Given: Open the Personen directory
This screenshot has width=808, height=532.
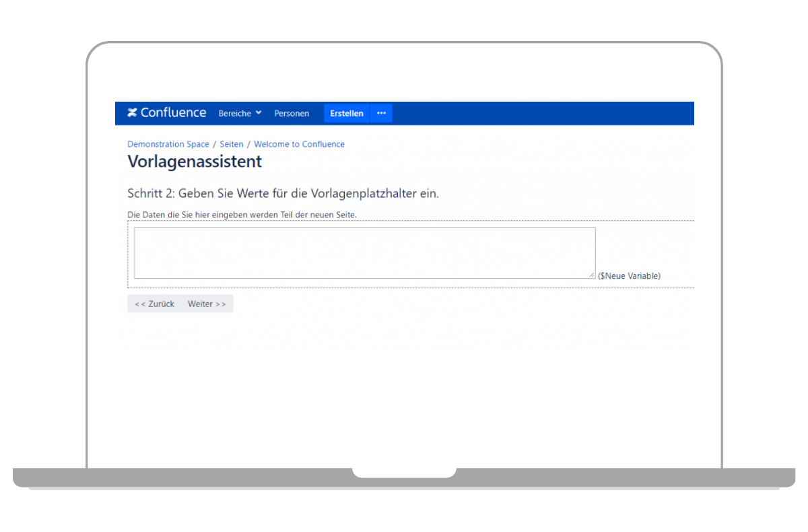Looking at the screenshot, I should (292, 114).
